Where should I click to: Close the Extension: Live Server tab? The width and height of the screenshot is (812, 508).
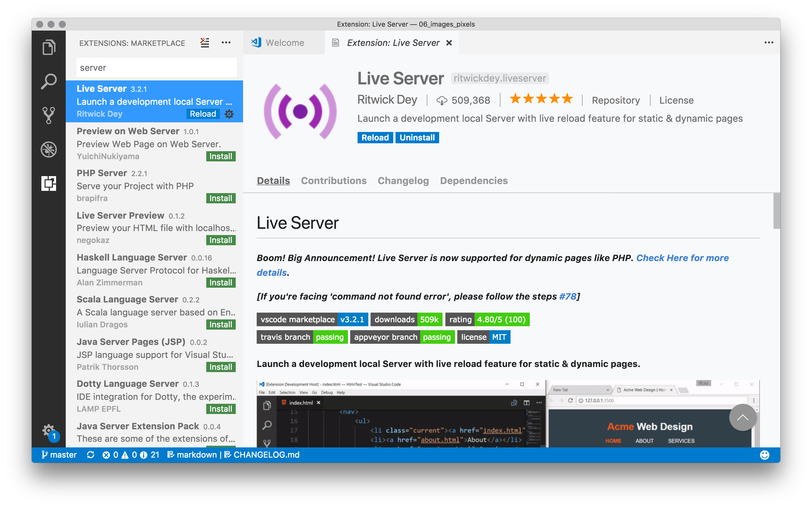[449, 43]
